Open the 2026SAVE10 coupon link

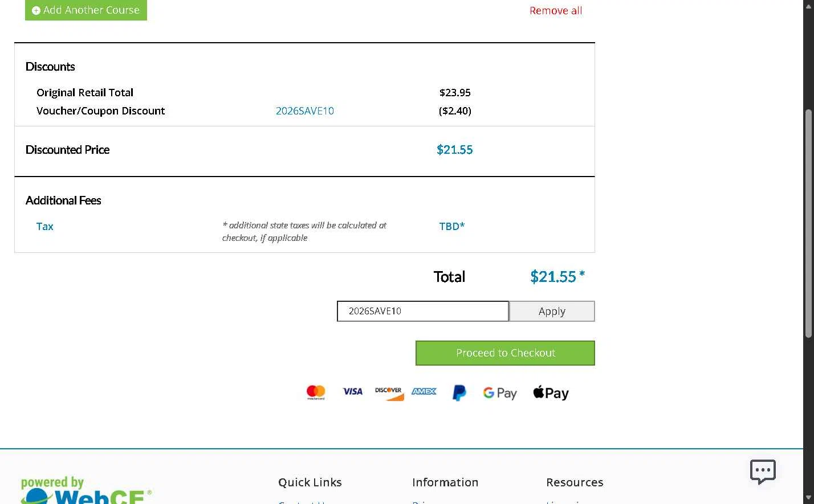[x=305, y=111]
